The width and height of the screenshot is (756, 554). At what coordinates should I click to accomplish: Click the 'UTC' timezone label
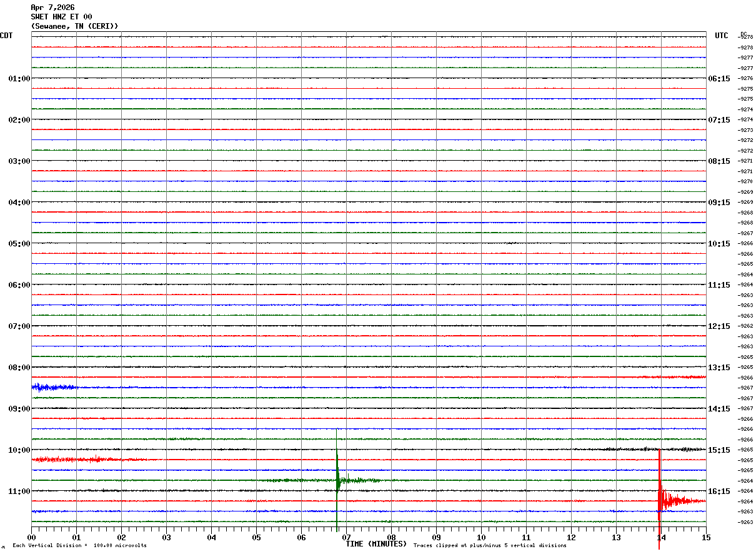click(722, 36)
